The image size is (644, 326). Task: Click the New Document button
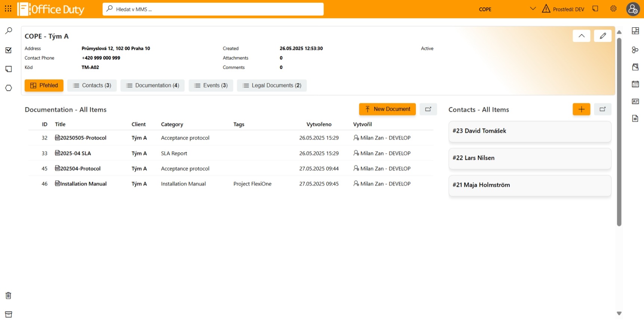[x=387, y=109]
